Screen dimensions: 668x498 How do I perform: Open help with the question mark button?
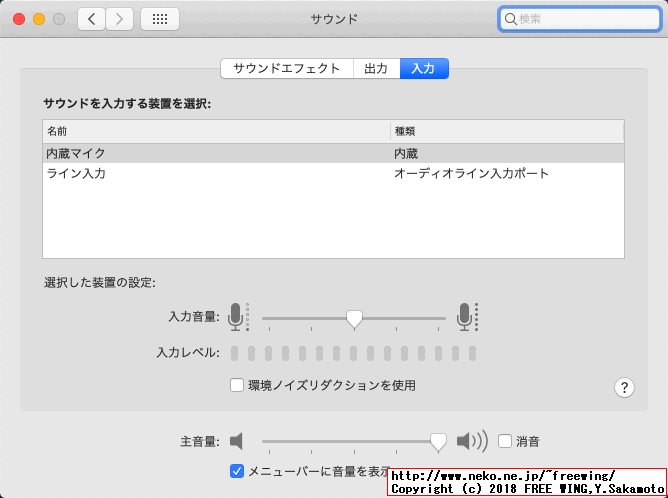[624, 387]
